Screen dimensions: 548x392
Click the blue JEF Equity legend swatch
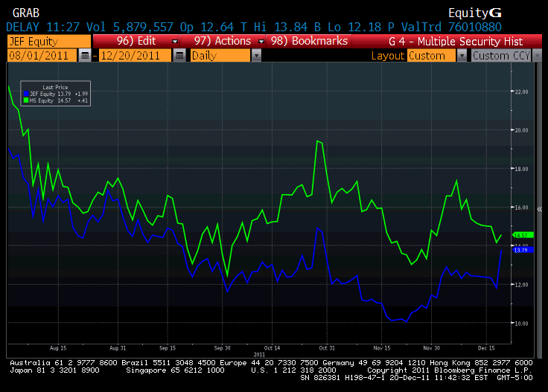pos(26,94)
